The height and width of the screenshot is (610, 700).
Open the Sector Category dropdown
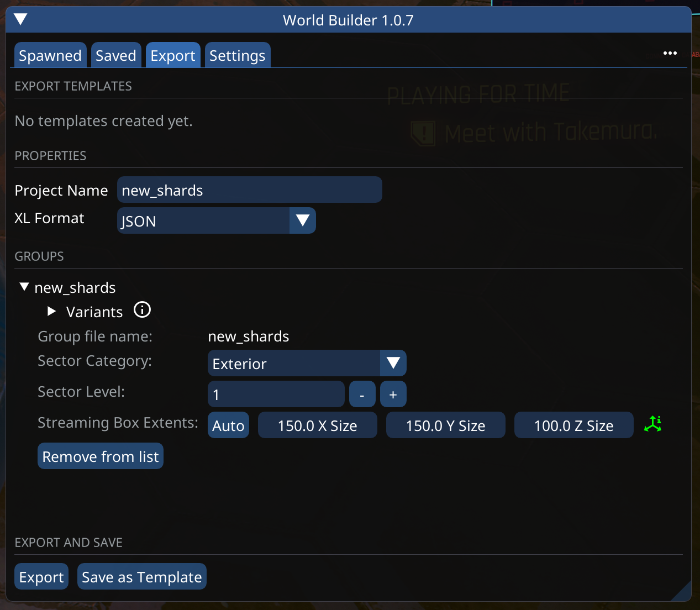pyautogui.click(x=393, y=363)
